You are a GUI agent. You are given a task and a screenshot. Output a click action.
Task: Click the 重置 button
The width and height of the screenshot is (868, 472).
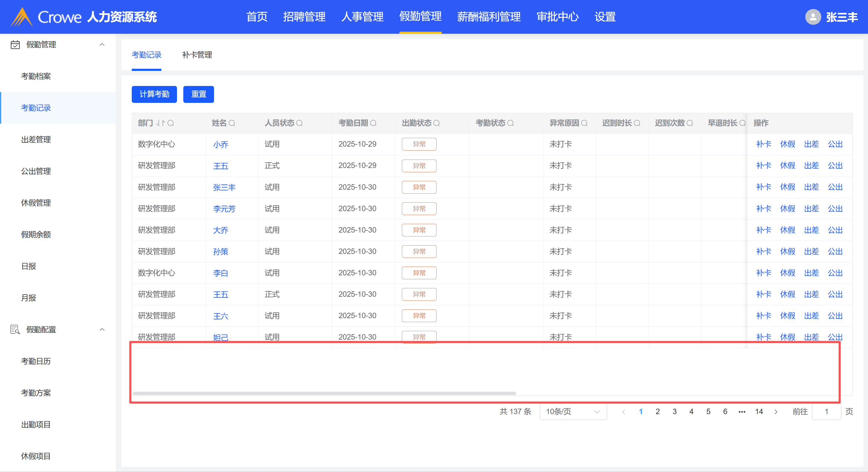click(198, 94)
